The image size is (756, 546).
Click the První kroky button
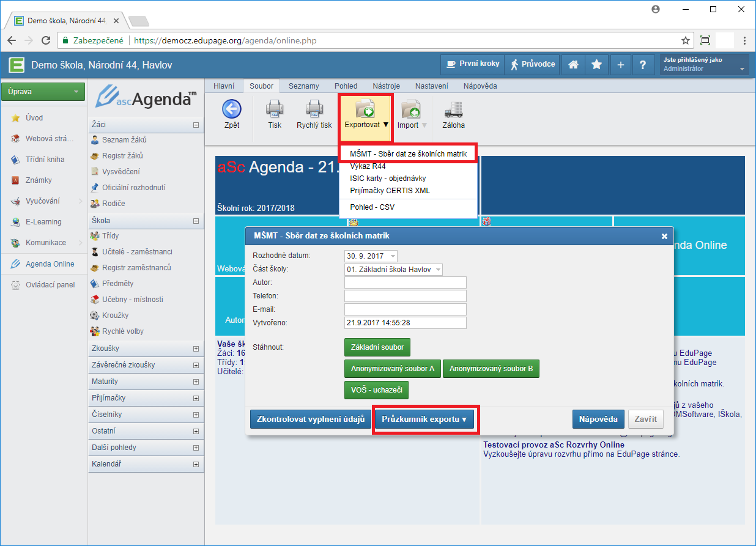click(472, 64)
